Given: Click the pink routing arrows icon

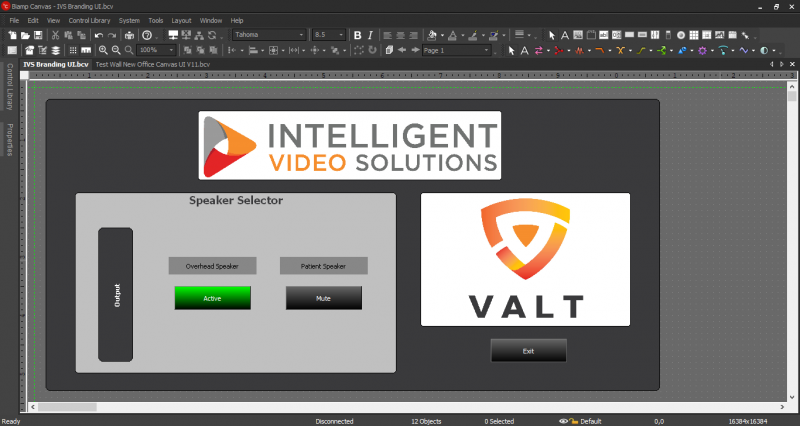Looking at the screenshot, I should click(539, 50).
